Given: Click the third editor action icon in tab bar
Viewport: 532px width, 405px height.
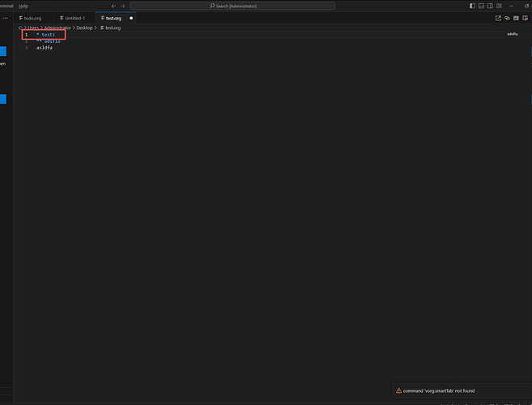Looking at the screenshot, I should 516,18.
